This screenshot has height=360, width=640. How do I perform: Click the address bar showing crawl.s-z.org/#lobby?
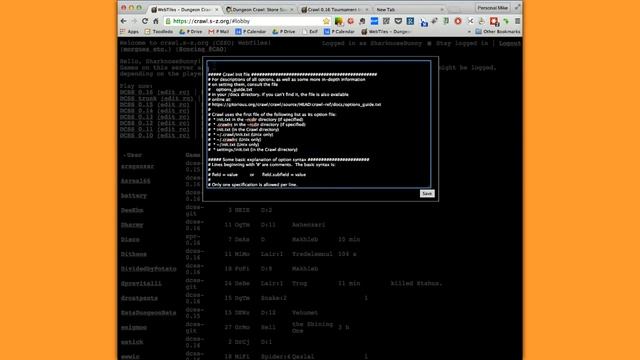[245, 21]
